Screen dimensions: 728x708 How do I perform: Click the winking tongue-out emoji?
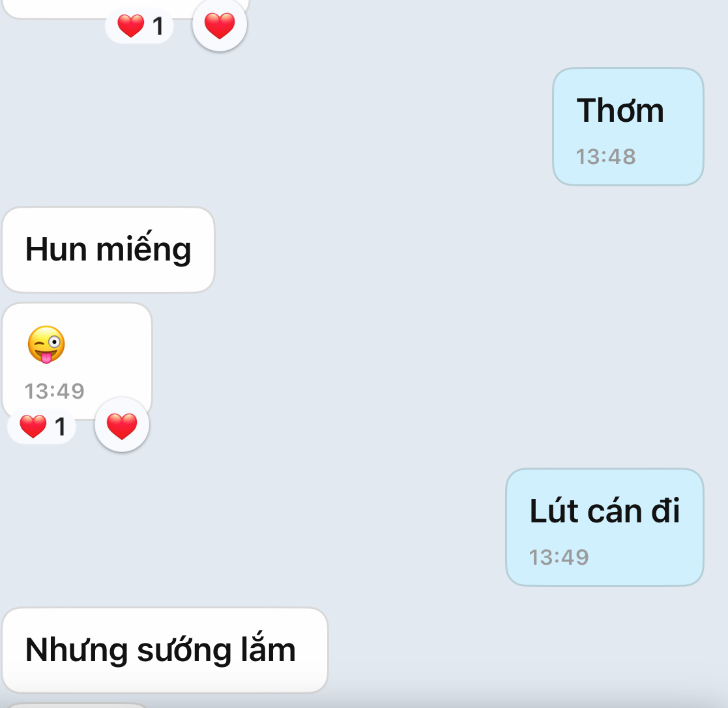pyautogui.click(x=46, y=345)
